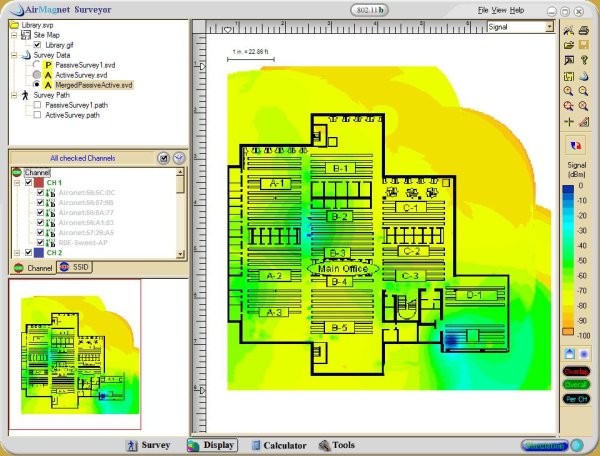Open the Tools tab at bottom
This screenshot has height=456, width=600.
pos(337,445)
